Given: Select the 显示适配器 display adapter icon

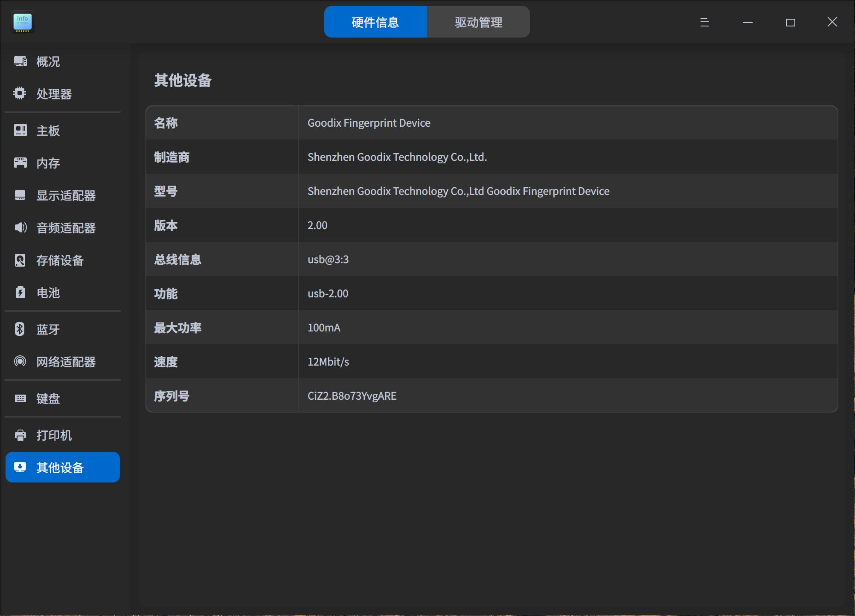Looking at the screenshot, I should point(20,195).
